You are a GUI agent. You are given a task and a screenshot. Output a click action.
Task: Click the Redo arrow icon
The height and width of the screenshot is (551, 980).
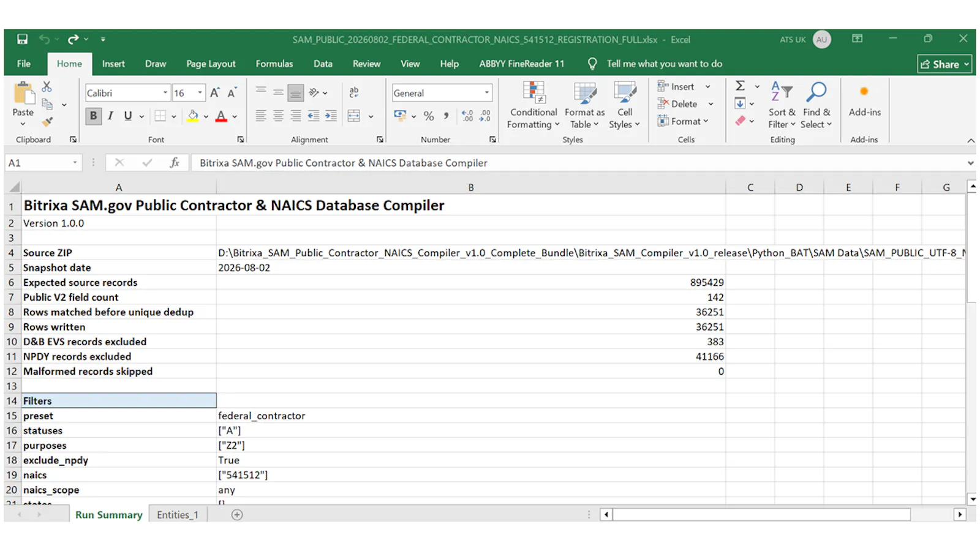(73, 39)
